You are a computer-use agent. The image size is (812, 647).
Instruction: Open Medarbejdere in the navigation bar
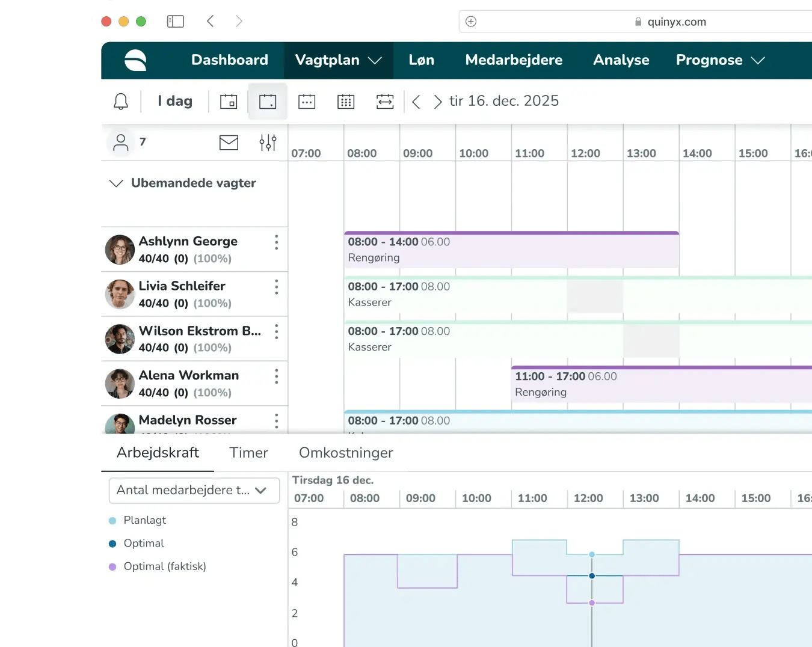[x=514, y=60]
